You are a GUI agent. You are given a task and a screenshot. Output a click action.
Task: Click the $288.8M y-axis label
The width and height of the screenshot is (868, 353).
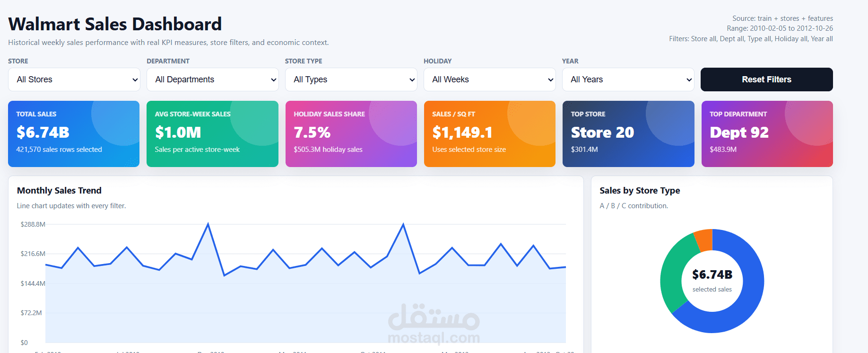click(33, 224)
